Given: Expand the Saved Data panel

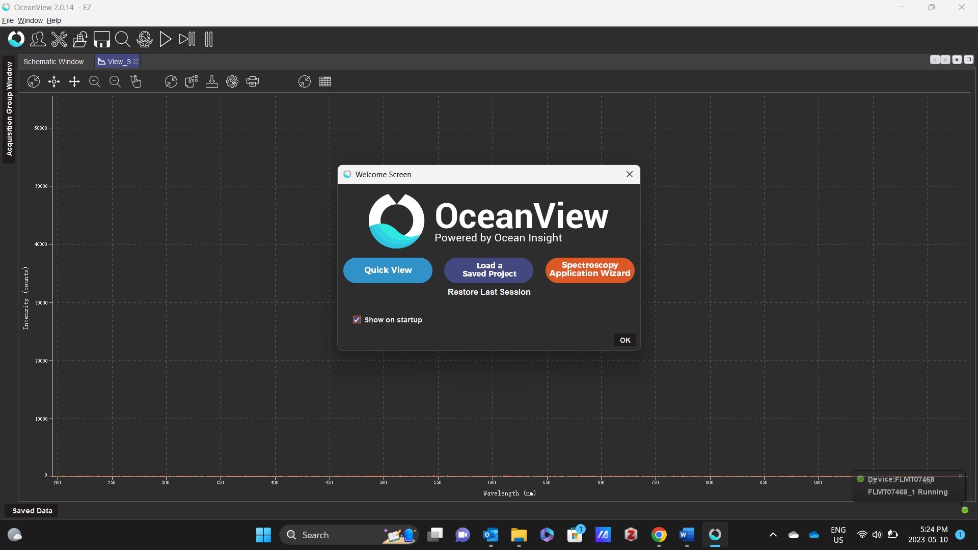Looking at the screenshot, I should [x=32, y=511].
